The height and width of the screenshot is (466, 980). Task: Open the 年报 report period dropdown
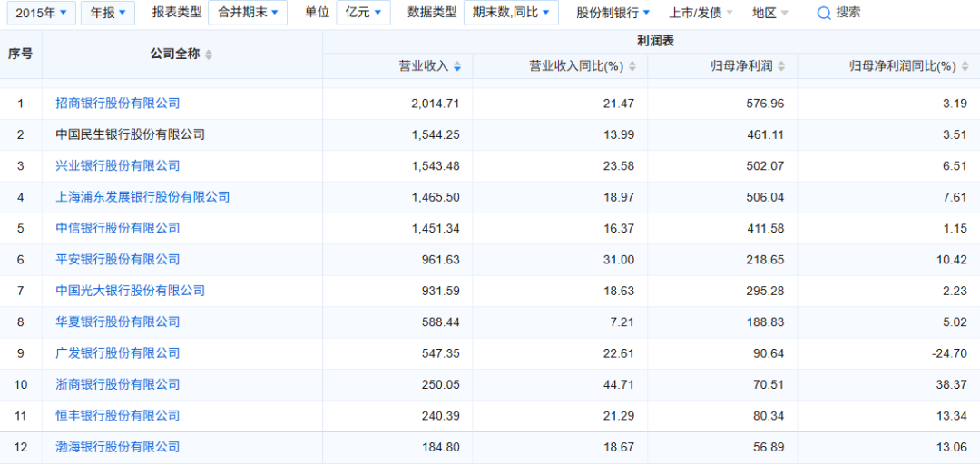coord(107,13)
